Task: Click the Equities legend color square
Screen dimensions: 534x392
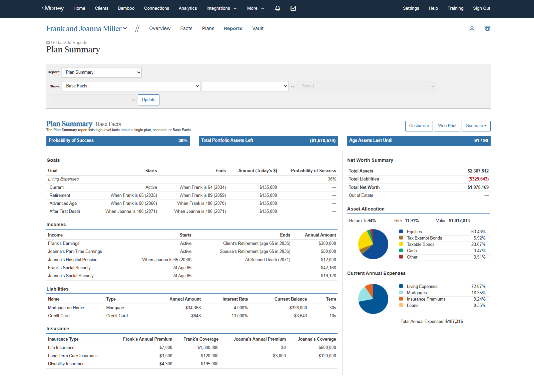Action: [401, 232]
